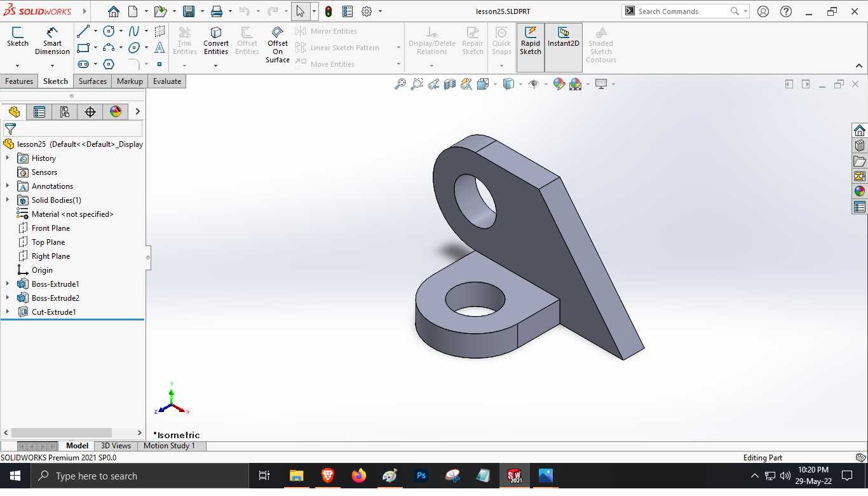Click Zoom to Area icon
Image resolution: width=868 pixels, height=496 pixels.
[417, 84]
